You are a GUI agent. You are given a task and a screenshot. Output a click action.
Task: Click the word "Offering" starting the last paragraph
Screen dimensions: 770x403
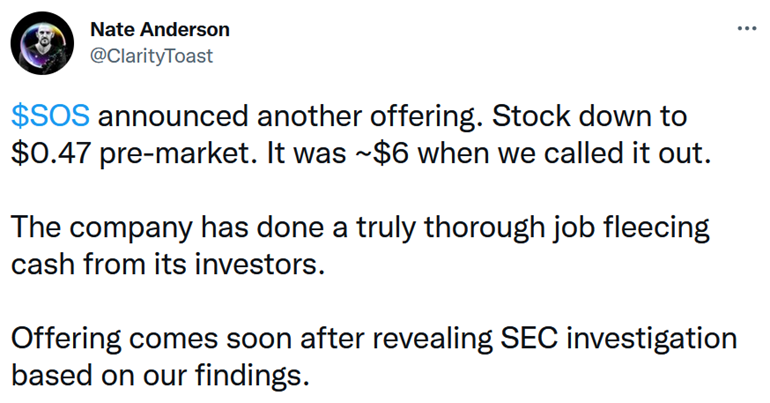click(x=66, y=339)
